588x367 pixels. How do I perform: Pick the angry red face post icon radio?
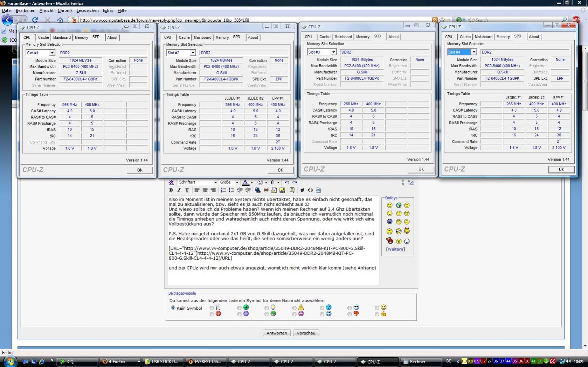point(212,314)
